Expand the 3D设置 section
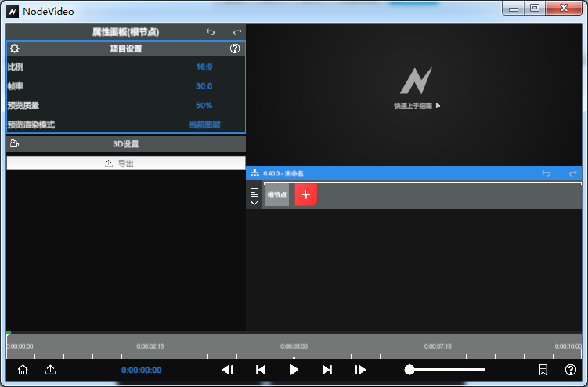588x387 pixels. (x=125, y=144)
